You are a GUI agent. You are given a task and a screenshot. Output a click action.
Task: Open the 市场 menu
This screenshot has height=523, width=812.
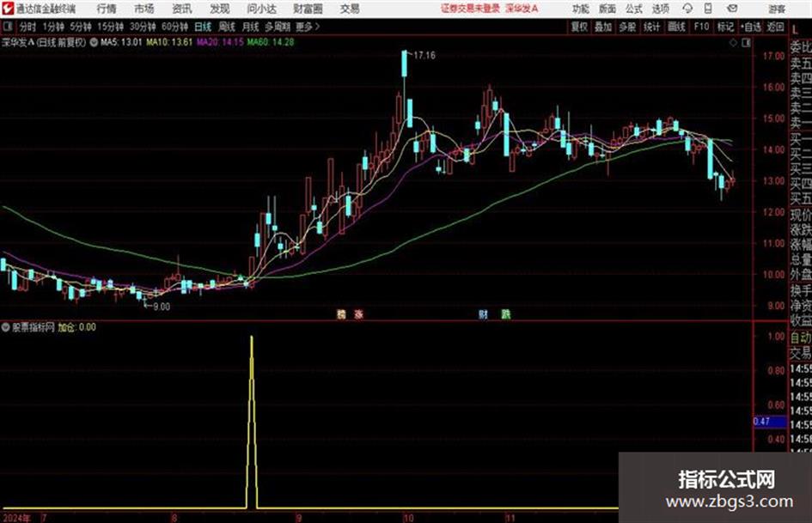pos(144,9)
